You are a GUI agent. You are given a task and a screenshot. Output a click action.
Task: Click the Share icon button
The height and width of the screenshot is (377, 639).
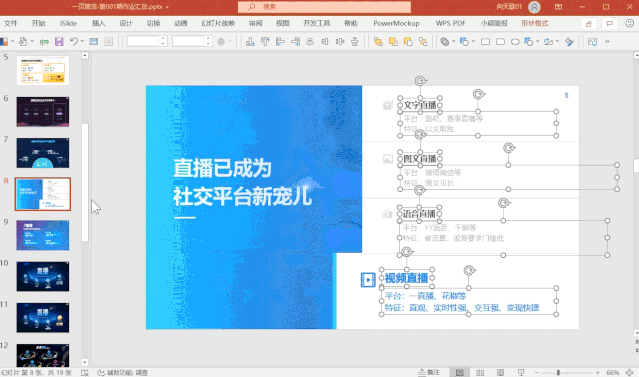point(588,24)
